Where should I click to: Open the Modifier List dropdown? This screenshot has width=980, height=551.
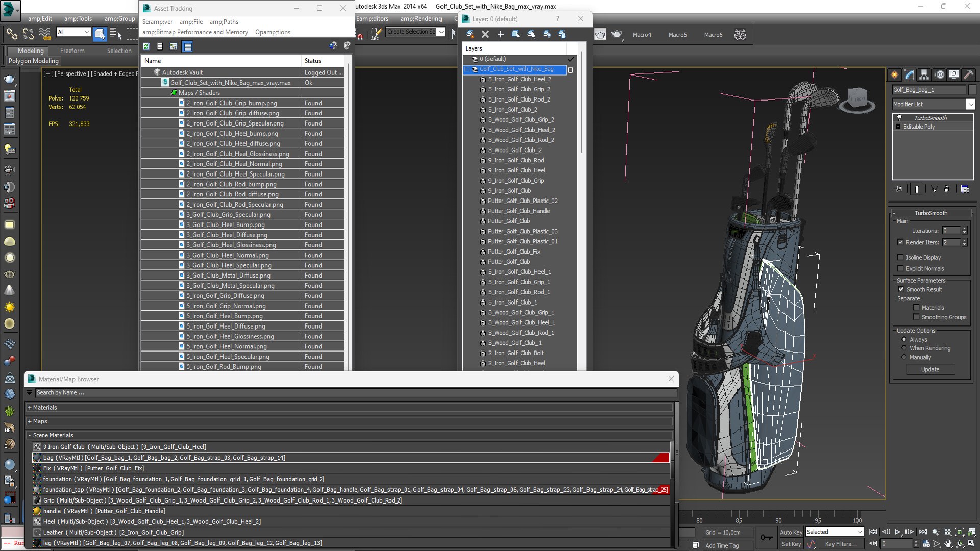(x=933, y=104)
